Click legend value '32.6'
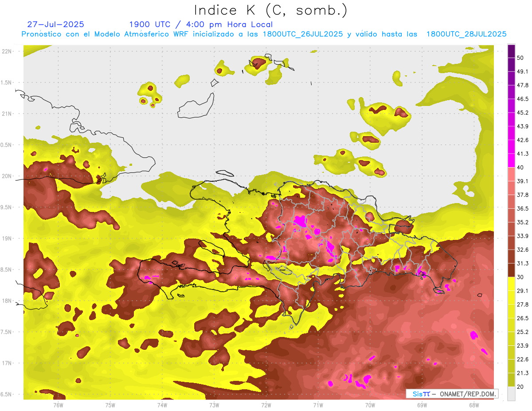Viewport: 532px width, 411px height. point(523,250)
